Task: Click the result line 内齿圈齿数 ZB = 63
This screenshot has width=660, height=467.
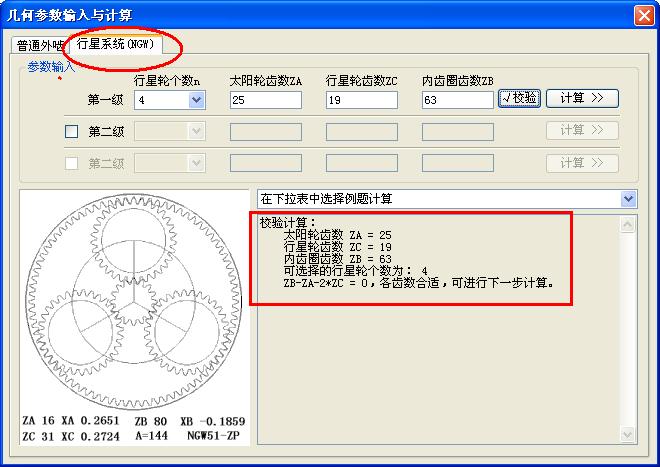Action: click(x=338, y=259)
